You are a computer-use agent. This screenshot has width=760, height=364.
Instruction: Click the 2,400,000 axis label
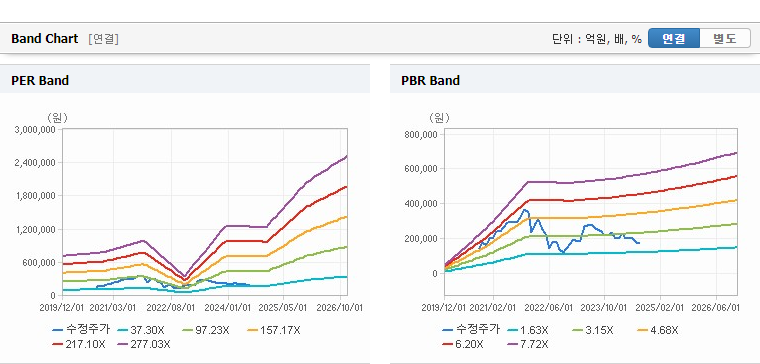pos(36,162)
